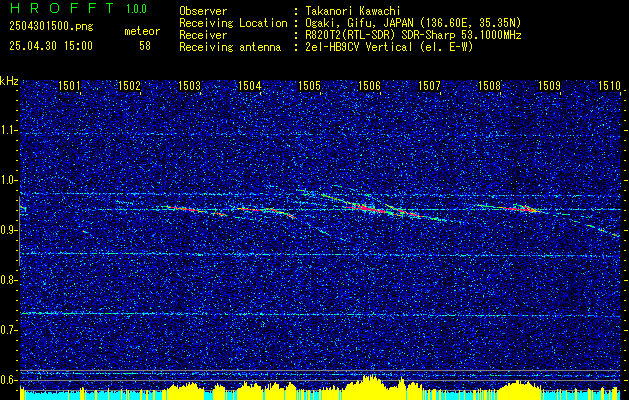Click the 1505 time marker

[309, 85]
